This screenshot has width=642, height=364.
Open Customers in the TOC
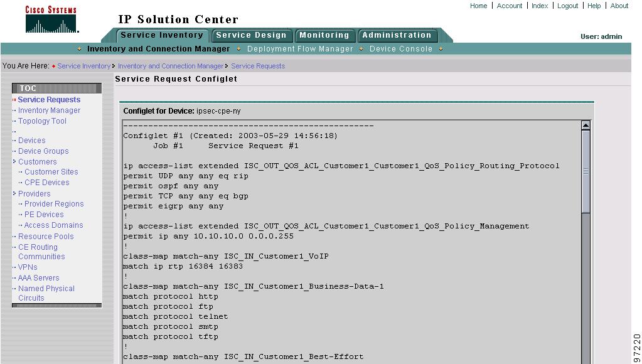tap(37, 162)
